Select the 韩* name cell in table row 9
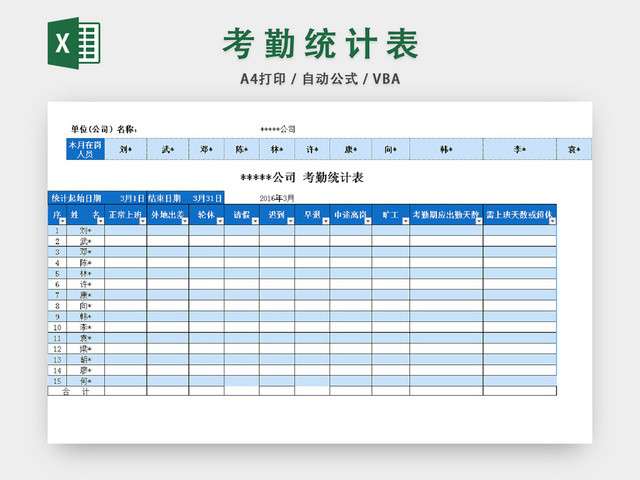The height and width of the screenshot is (480, 640). (x=85, y=316)
